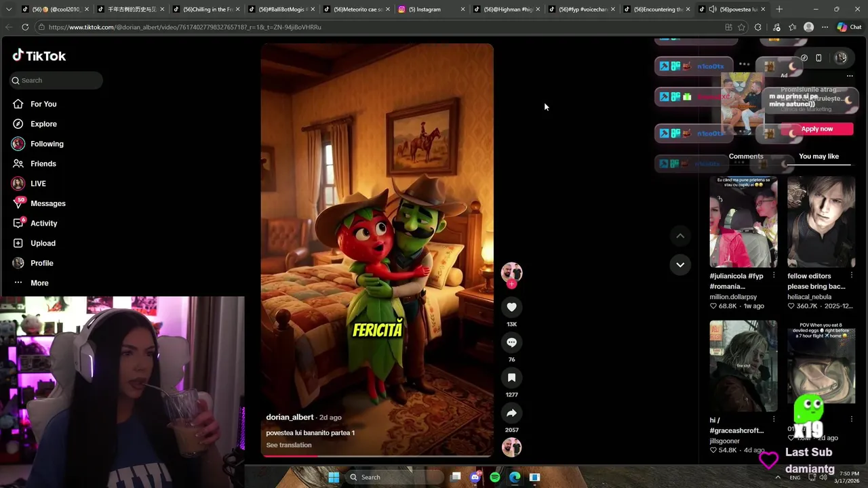The width and height of the screenshot is (868, 488).
Task: Switch to the #fyp #voicechanger tab
Action: coord(583,9)
